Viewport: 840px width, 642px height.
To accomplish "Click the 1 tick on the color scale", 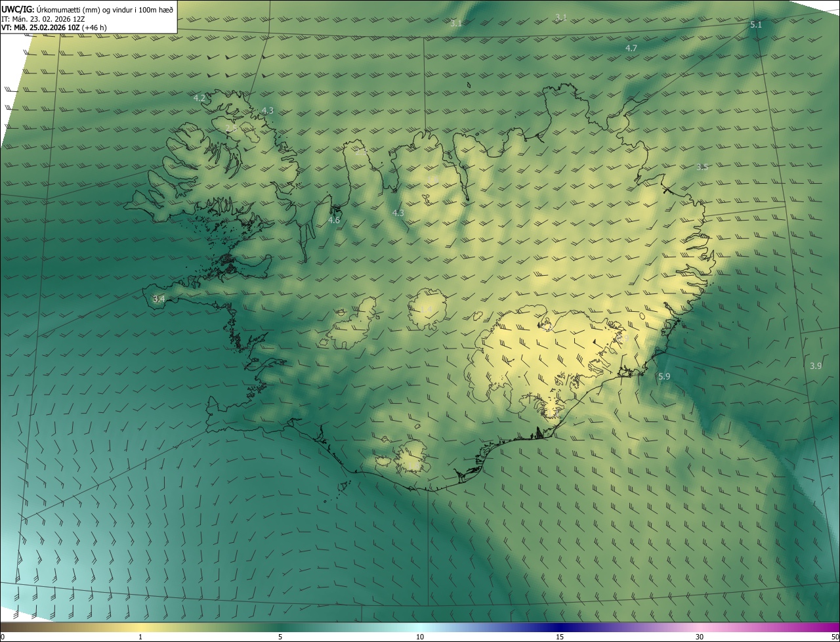I will 140,637.
